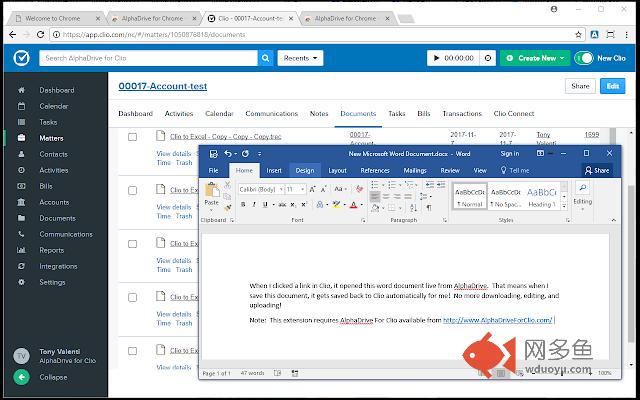Check the box for 'Clio to Excel - Copy - Copy - Copy.tsec'

132,137
